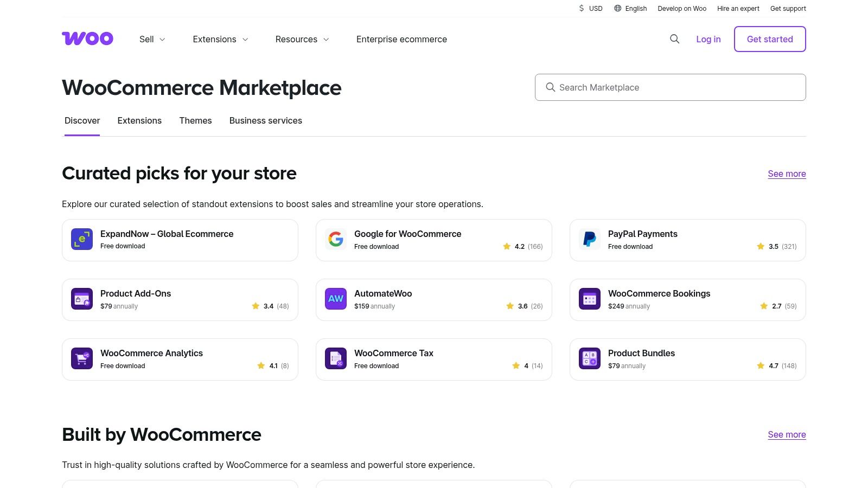The width and height of the screenshot is (868, 488).
Task: Click the Google for WooCommerce rating star
Action: pos(507,246)
